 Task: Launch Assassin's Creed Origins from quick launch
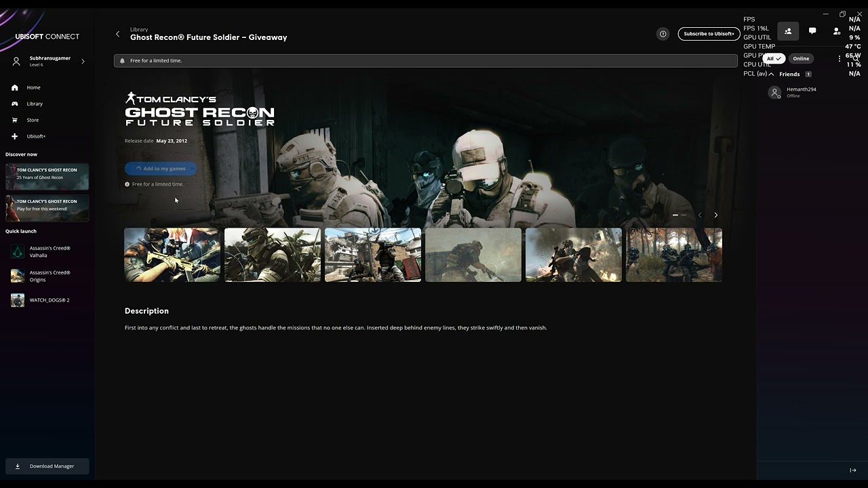point(47,276)
